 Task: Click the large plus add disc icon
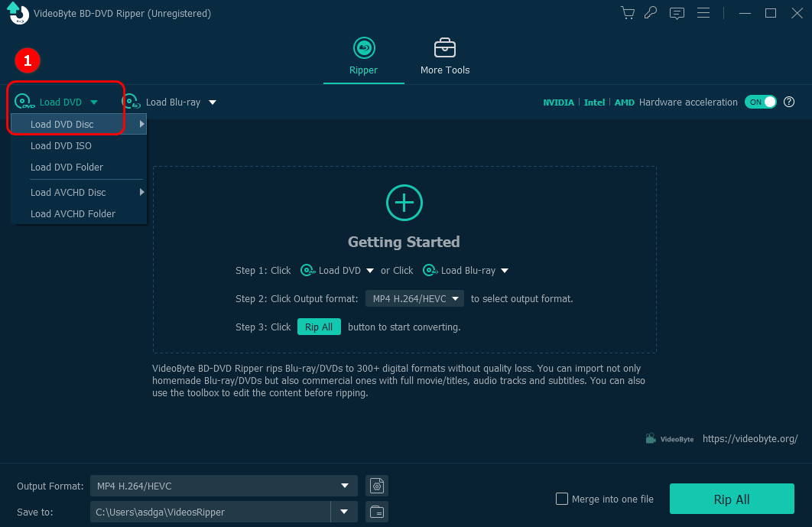[404, 203]
